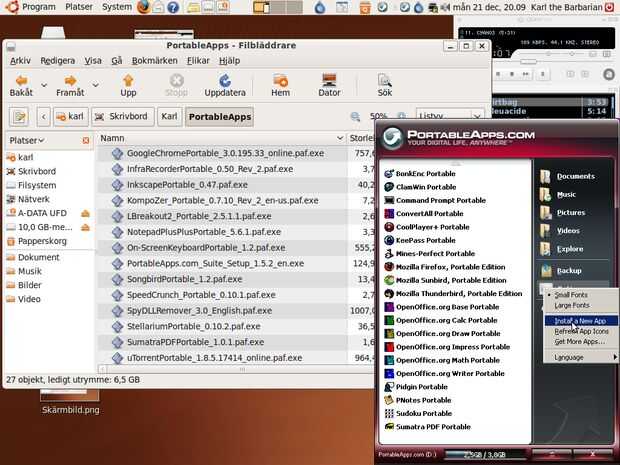
Task: Open the Hem home folder icon
Action: pyautogui.click(x=280, y=81)
